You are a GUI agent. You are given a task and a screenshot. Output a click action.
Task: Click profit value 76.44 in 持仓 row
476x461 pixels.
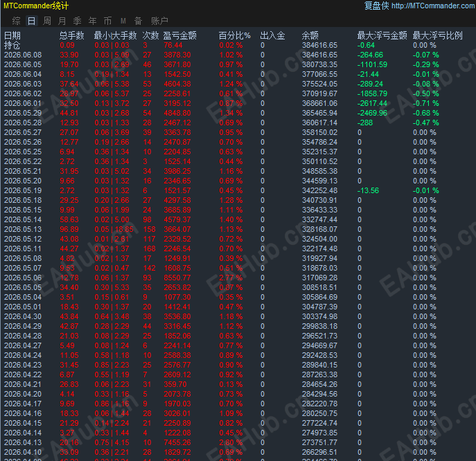point(173,45)
